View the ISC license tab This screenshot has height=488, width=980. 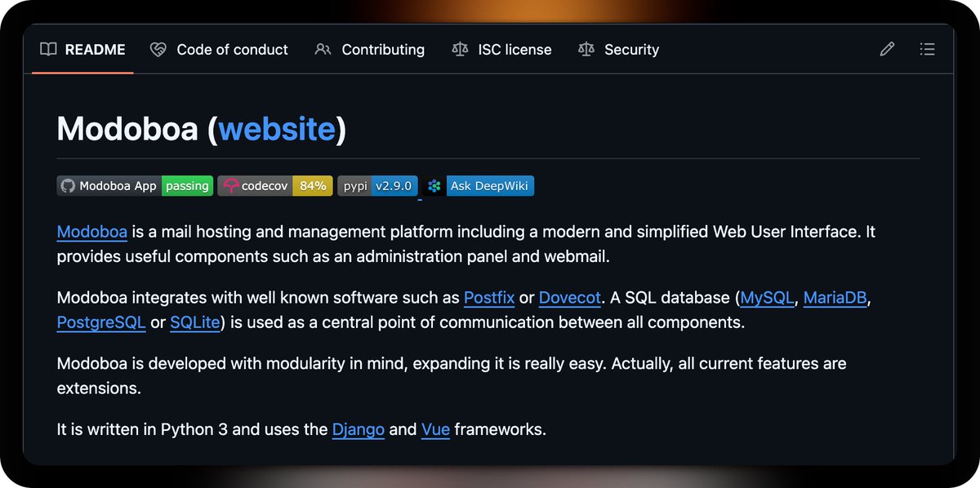501,50
